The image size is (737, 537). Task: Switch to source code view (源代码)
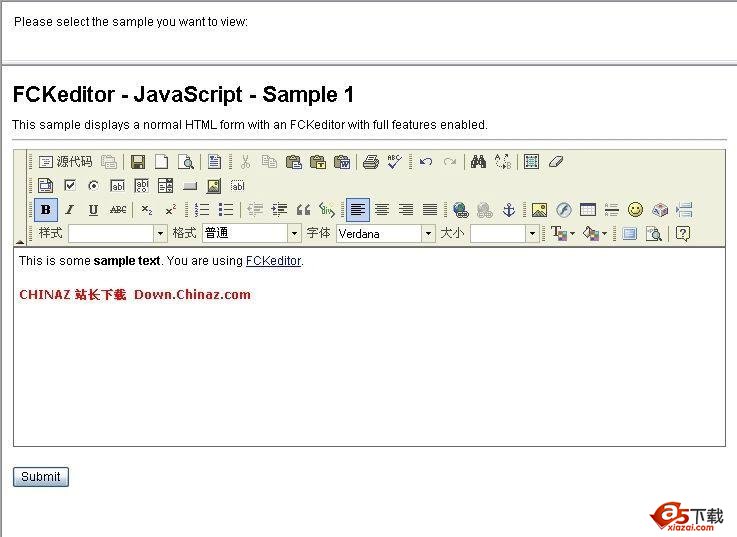(65, 162)
